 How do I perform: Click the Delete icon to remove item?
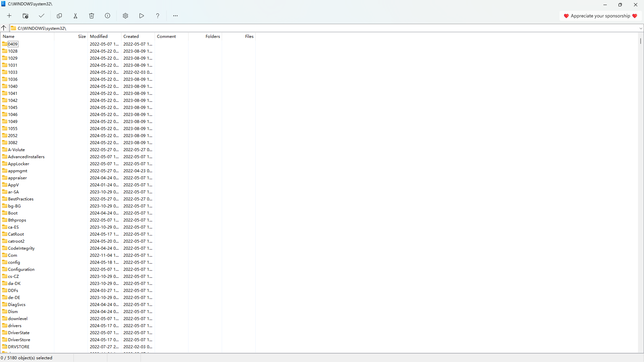(92, 16)
